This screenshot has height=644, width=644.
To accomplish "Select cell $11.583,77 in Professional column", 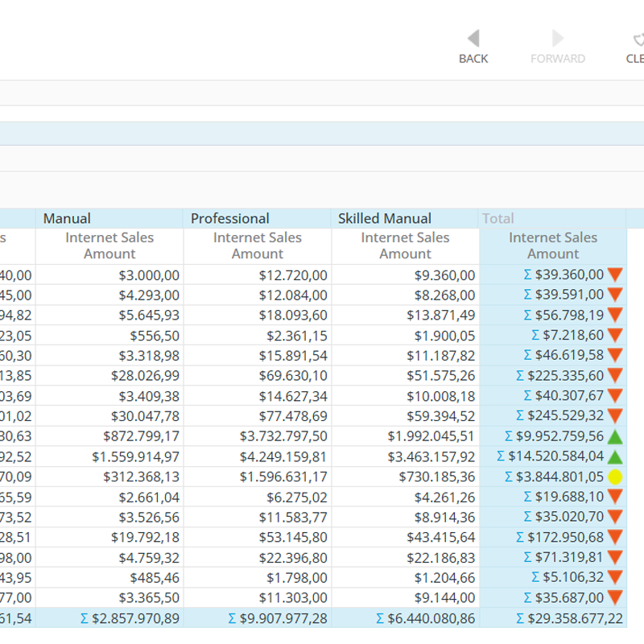I will point(257,517).
